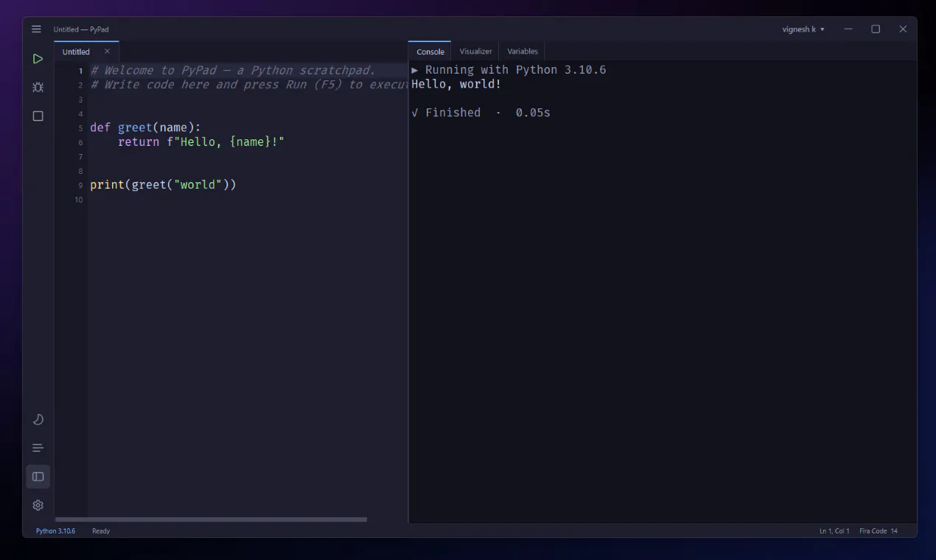Click the return f"Hello, {name}!" line

(x=201, y=141)
